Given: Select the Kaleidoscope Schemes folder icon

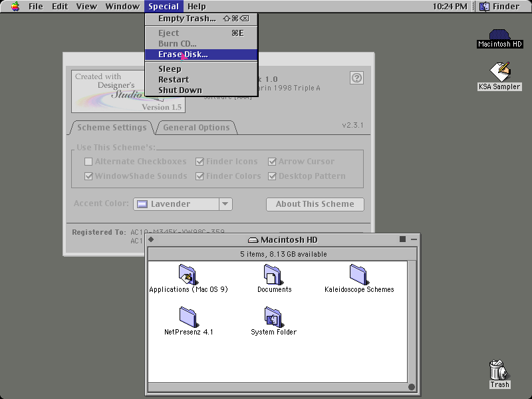Looking at the screenshot, I should 358,274.
